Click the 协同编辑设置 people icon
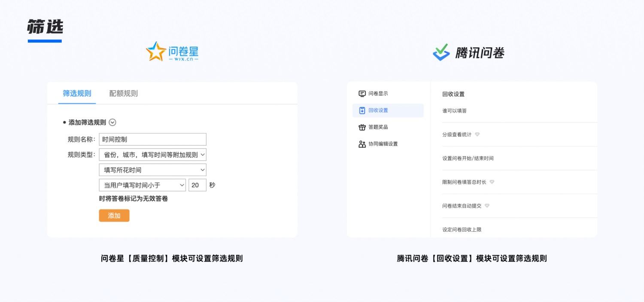The image size is (644, 302). tap(362, 144)
